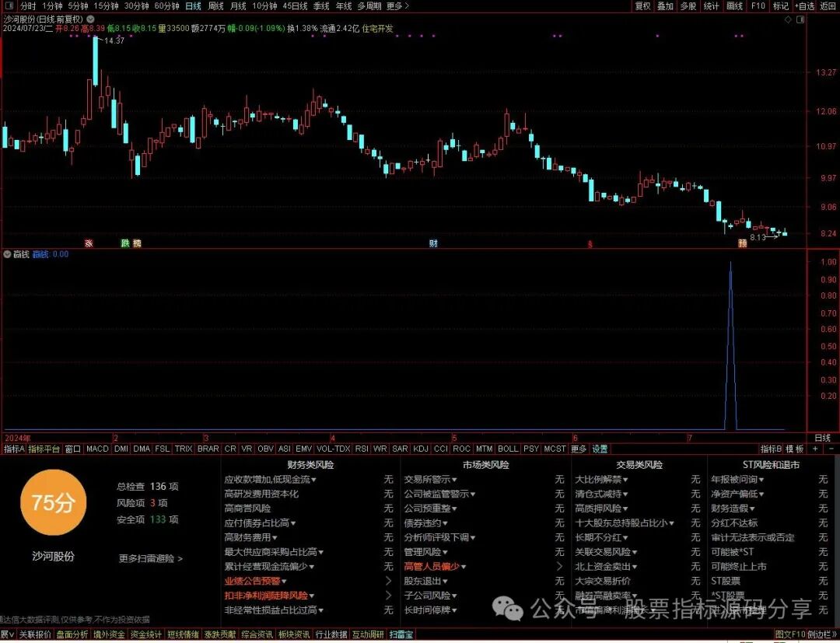Toggle the side panel icon near diamond
Image resolution: width=840 pixels, height=643 pixels.
pos(800,19)
